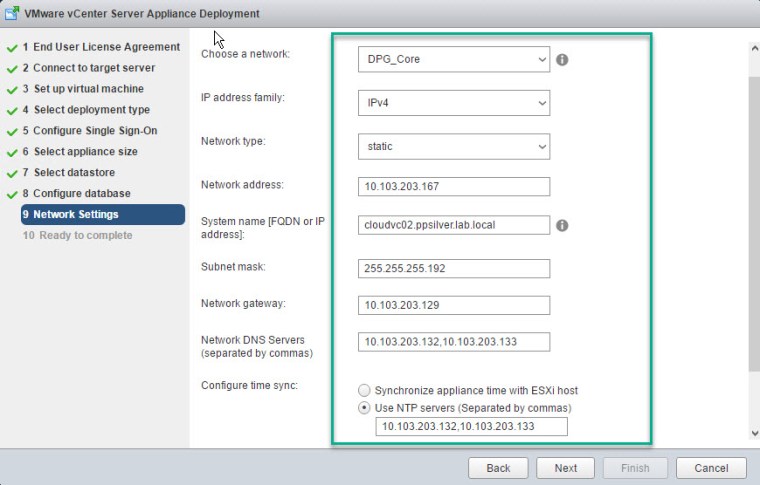The height and width of the screenshot is (485, 760).
Task: Click the System name FQDN field
Action: (x=454, y=225)
